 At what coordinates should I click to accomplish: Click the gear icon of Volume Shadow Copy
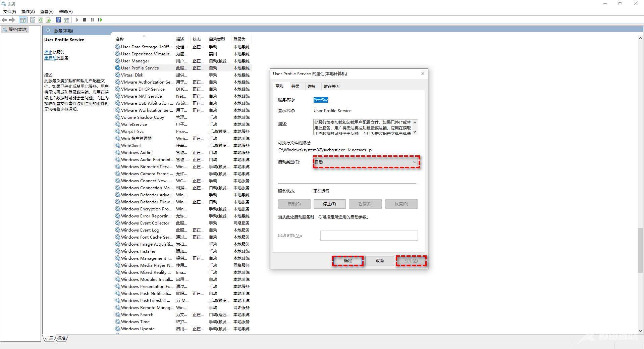(x=117, y=117)
